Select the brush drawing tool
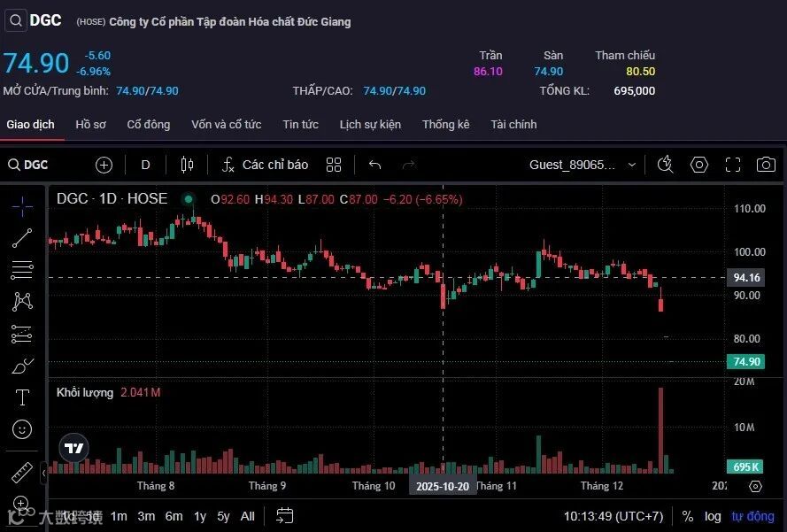 click(22, 366)
